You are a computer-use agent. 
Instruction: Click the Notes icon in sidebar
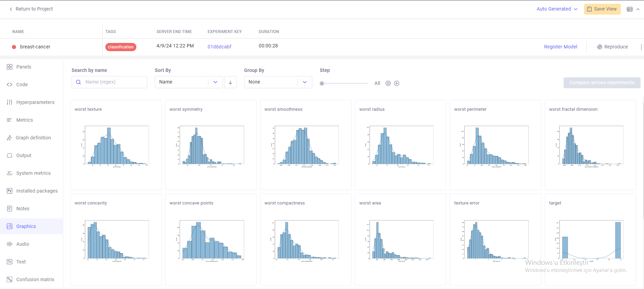pyautogui.click(x=10, y=209)
